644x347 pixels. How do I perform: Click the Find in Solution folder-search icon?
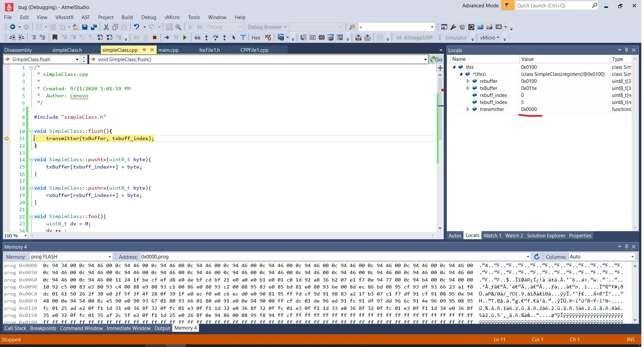pos(352,27)
